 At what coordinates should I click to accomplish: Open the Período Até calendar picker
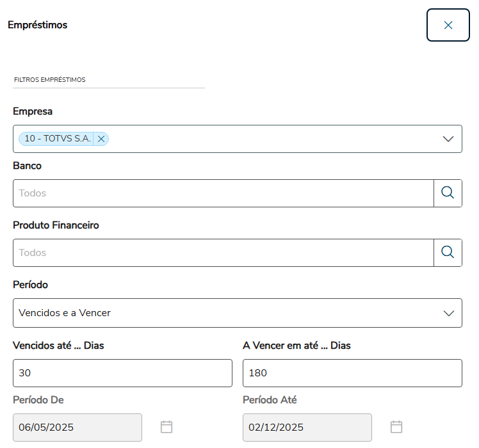point(396,427)
